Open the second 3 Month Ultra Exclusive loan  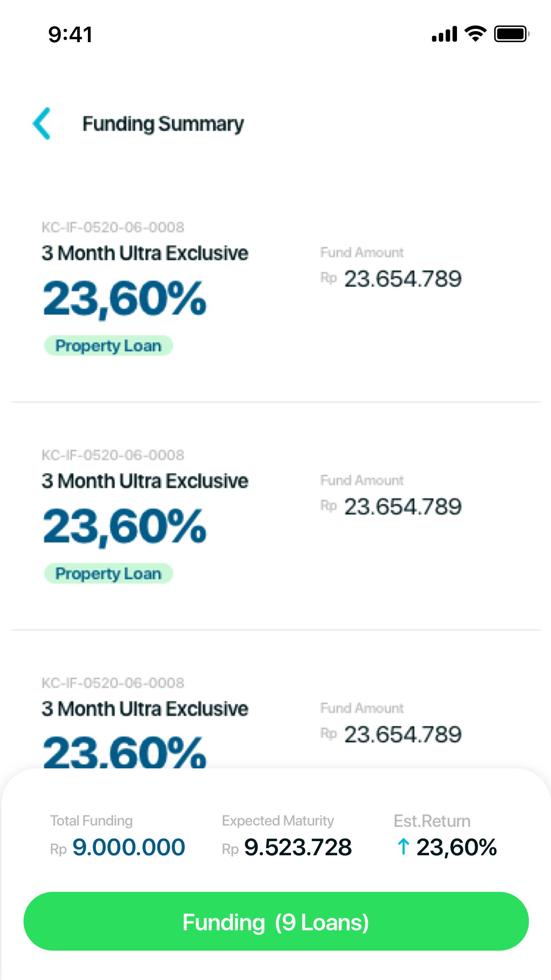click(x=145, y=481)
